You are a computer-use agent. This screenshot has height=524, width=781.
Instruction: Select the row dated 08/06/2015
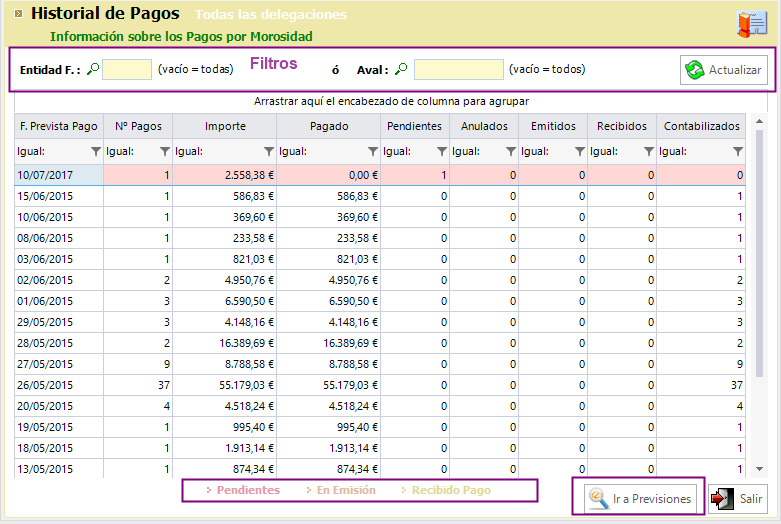coord(380,238)
